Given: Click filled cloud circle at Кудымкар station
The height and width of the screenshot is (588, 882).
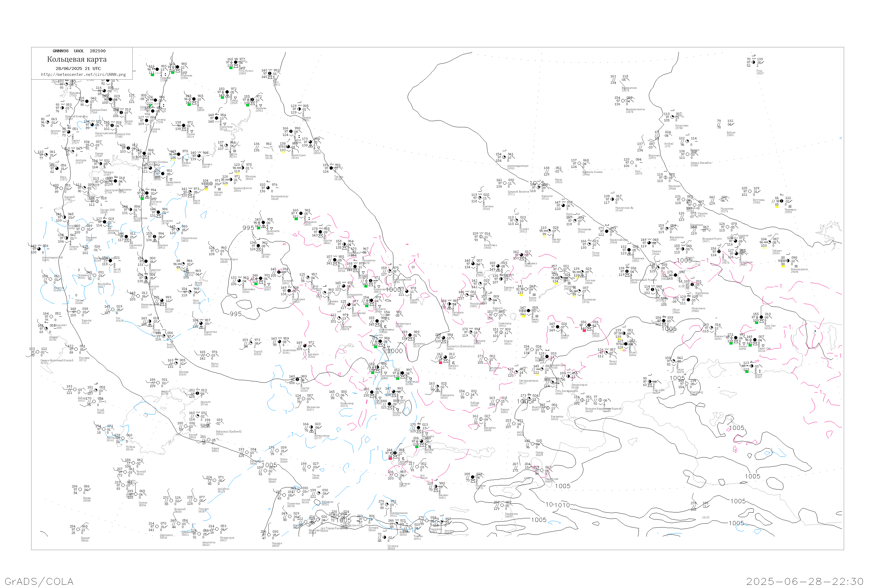Looking at the screenshot, I should [x=216, y=118].
